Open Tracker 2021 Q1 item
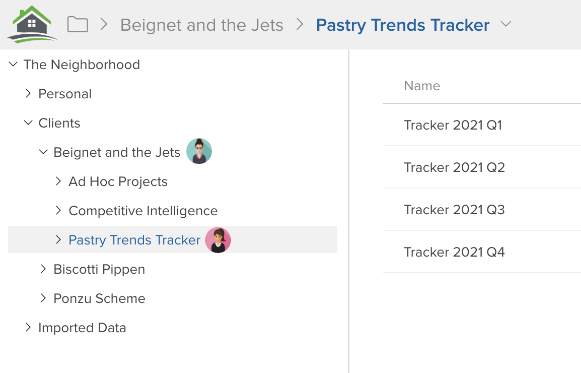 [x=482, y=125]
